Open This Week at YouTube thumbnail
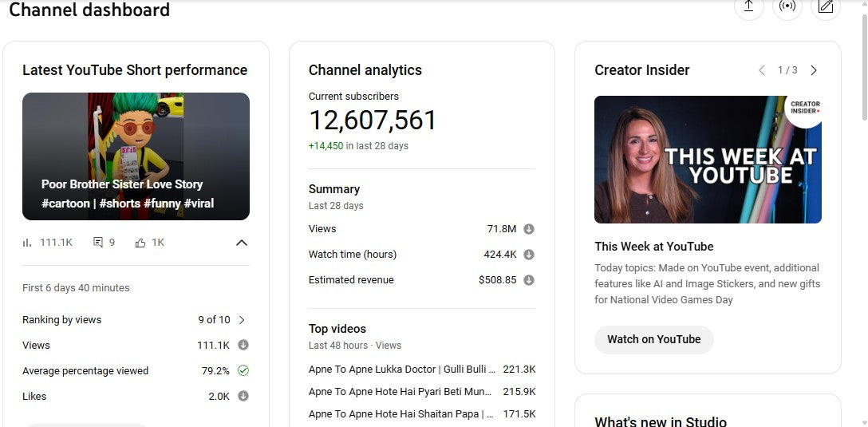Viewport: 868px width, 427px height. pos(708,160)
